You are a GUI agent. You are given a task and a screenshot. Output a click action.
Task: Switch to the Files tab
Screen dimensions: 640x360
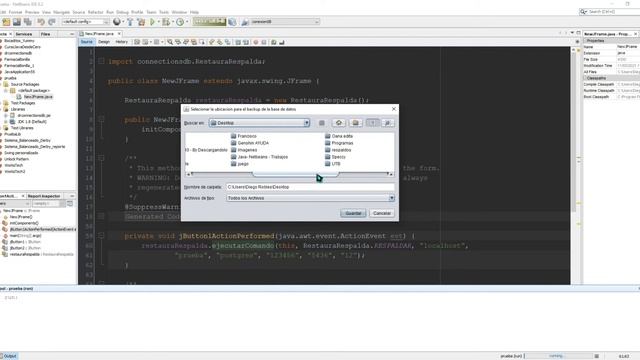(45, 34)
